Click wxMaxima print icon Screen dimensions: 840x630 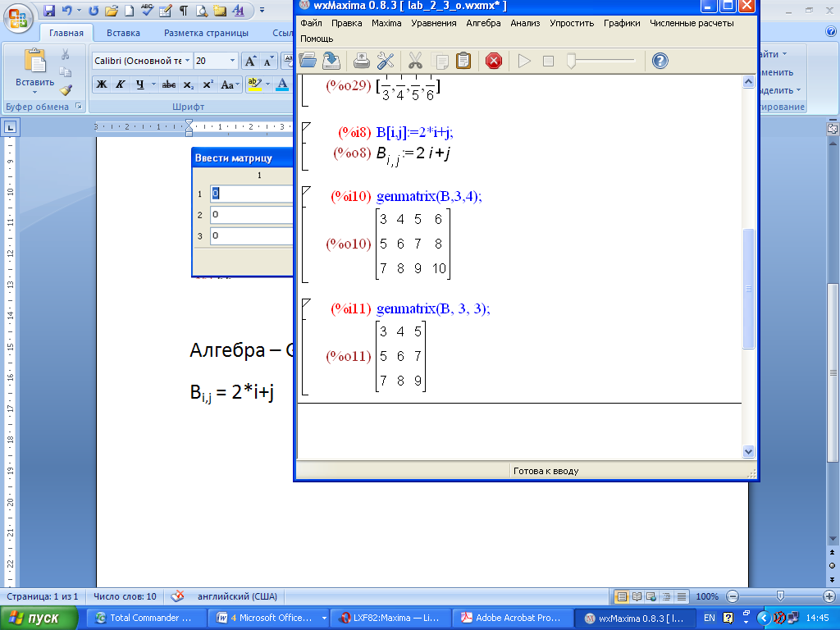[362, 61]
